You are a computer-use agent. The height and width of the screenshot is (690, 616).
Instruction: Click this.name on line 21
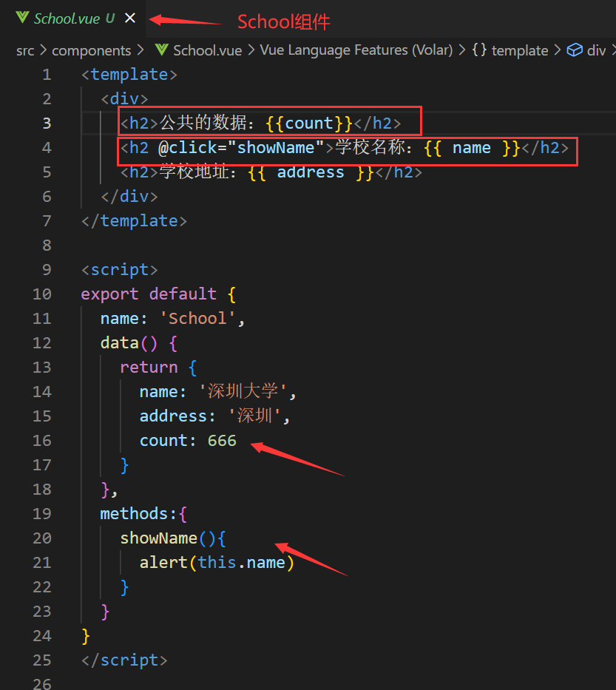click(x=241, y=562)
